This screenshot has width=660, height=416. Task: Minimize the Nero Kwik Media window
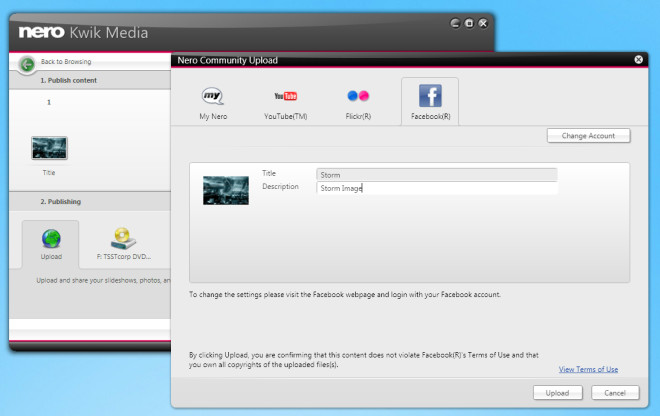455,23
